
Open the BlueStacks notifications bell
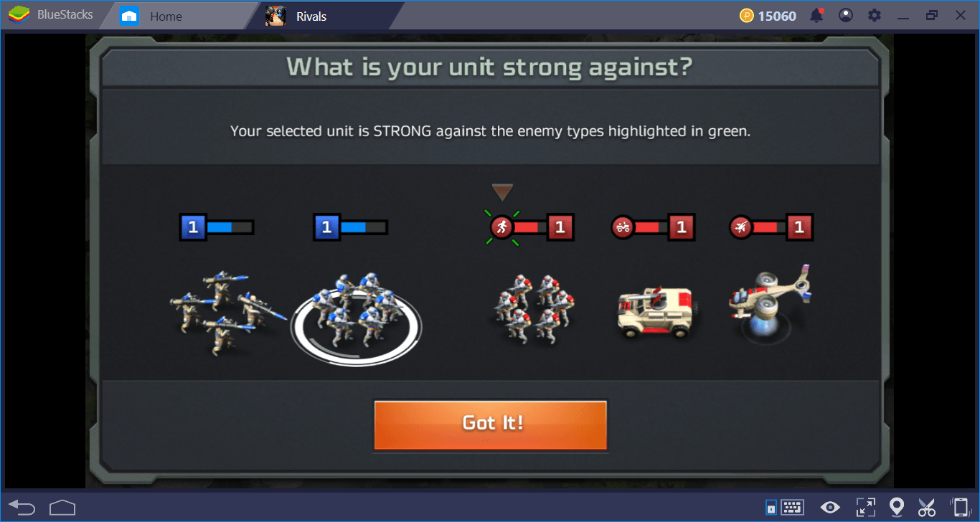[x=816, y=15]
